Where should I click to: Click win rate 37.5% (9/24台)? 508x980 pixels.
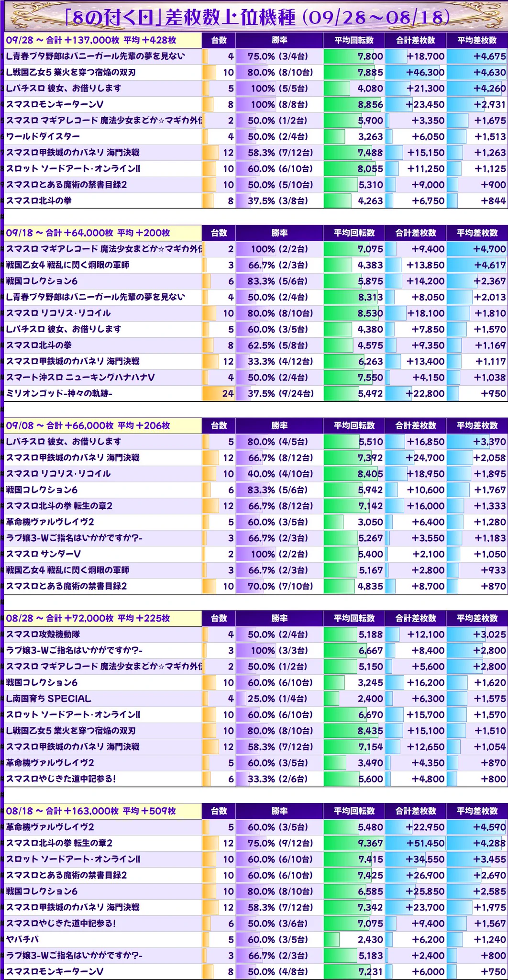(x=279, y=394)
